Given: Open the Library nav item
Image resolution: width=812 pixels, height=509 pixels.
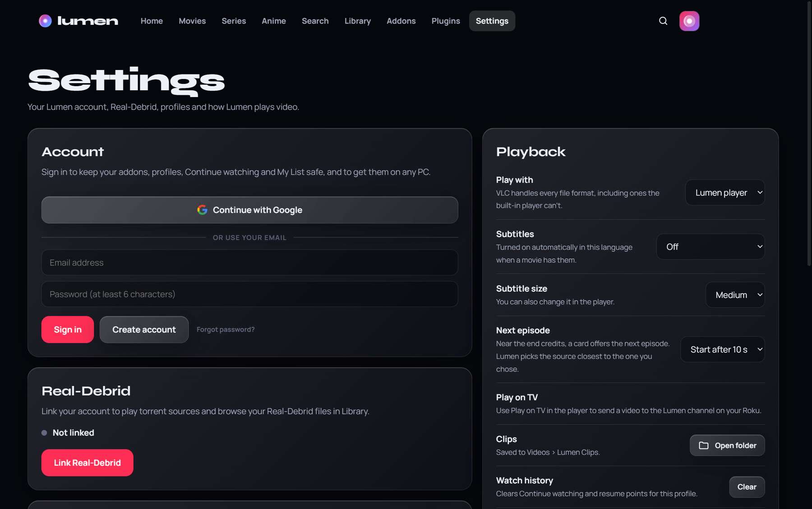Looking at the screenshot, I should coord(358,21).
